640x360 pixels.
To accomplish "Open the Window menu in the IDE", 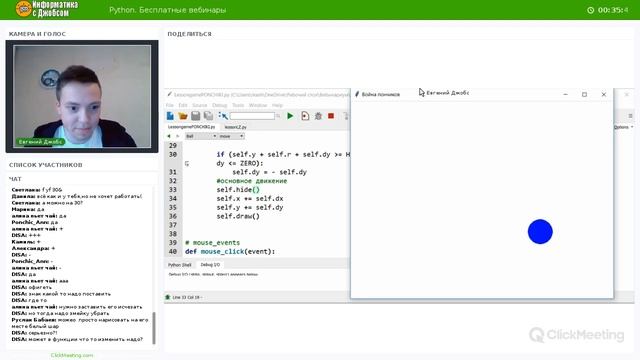I will 258,105.
